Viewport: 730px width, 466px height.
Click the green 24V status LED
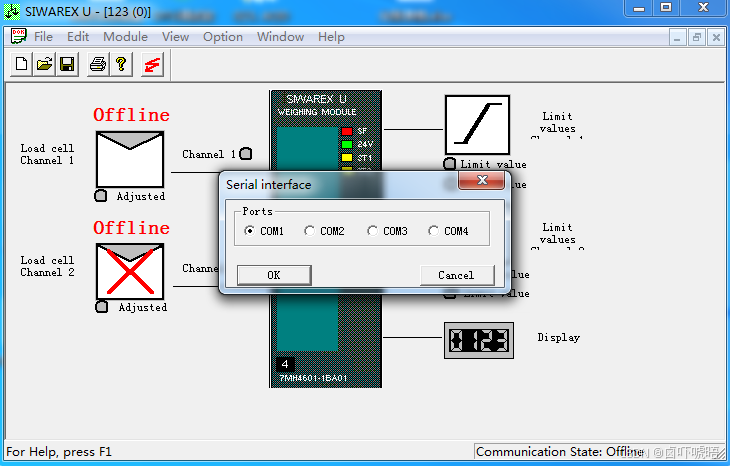tap(347, 144)
